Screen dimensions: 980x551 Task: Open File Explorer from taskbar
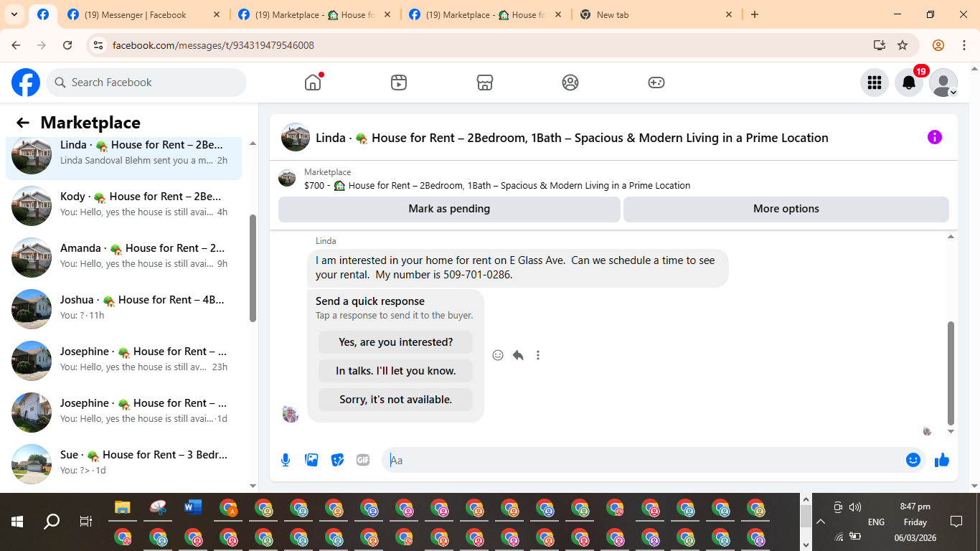click(123, 508)
